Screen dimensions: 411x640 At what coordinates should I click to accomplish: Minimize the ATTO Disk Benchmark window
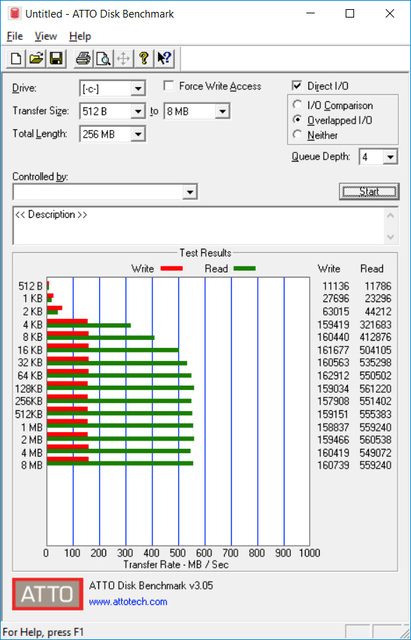311,13
